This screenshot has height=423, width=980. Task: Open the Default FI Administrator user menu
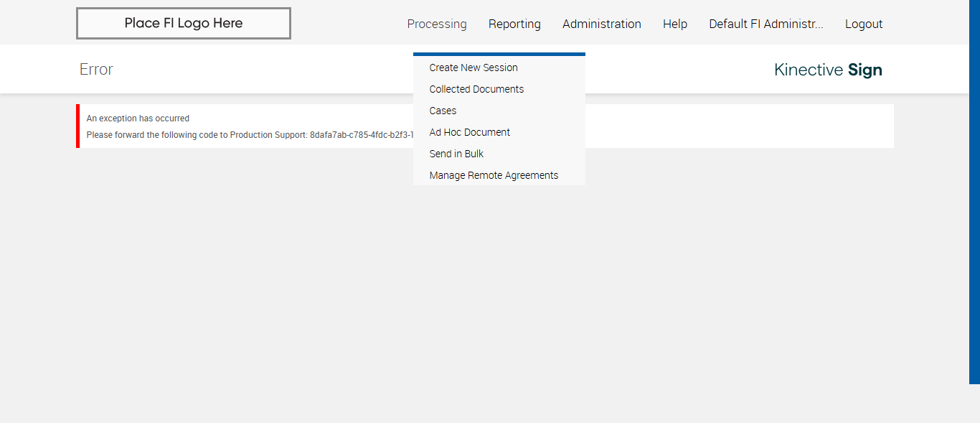[x=765, y=24]
